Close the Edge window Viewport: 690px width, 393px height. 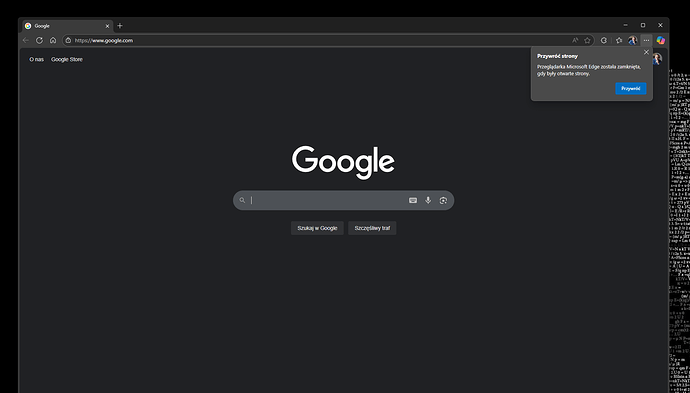(x=660, y=26)
